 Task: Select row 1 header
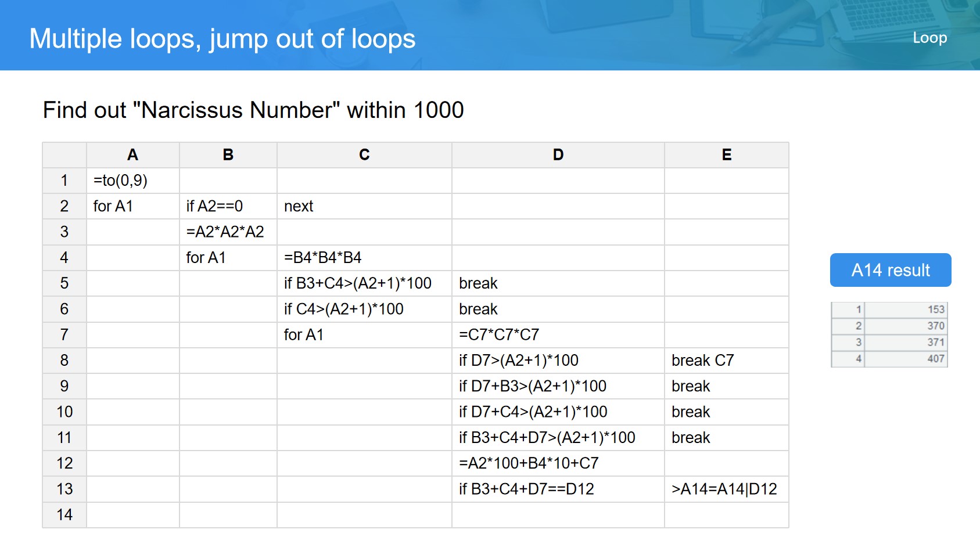64,181
